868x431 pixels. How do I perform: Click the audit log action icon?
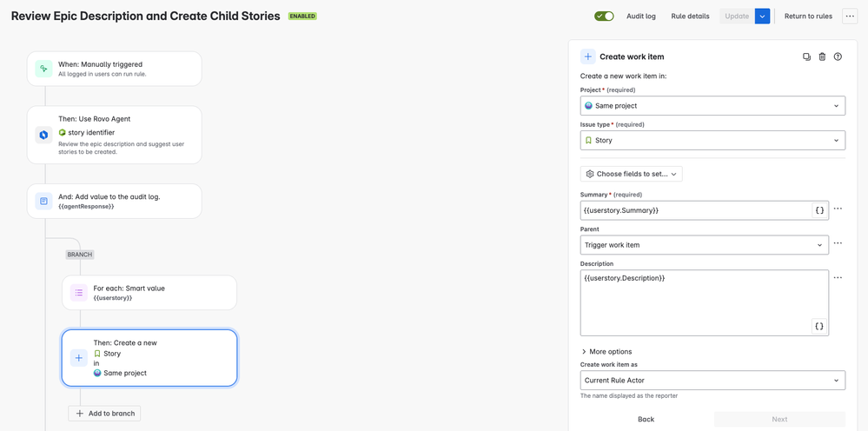click(43, 202)
